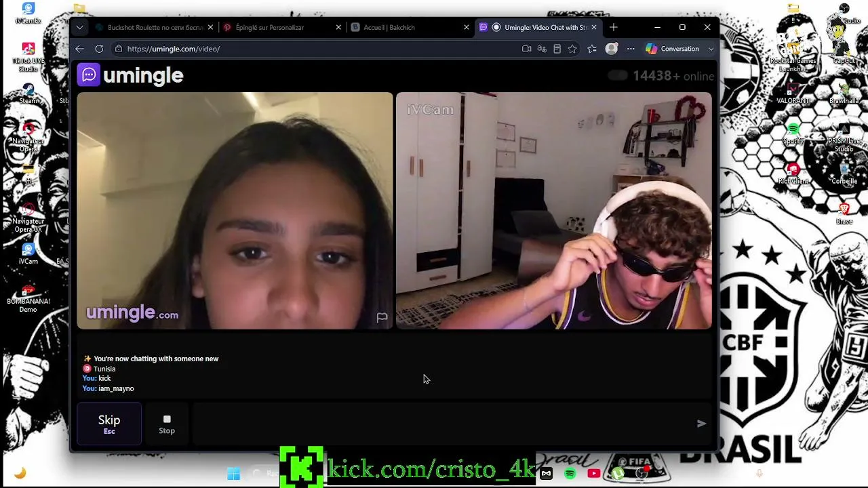Open browser settings and more menu

click(x=631, y=49)
